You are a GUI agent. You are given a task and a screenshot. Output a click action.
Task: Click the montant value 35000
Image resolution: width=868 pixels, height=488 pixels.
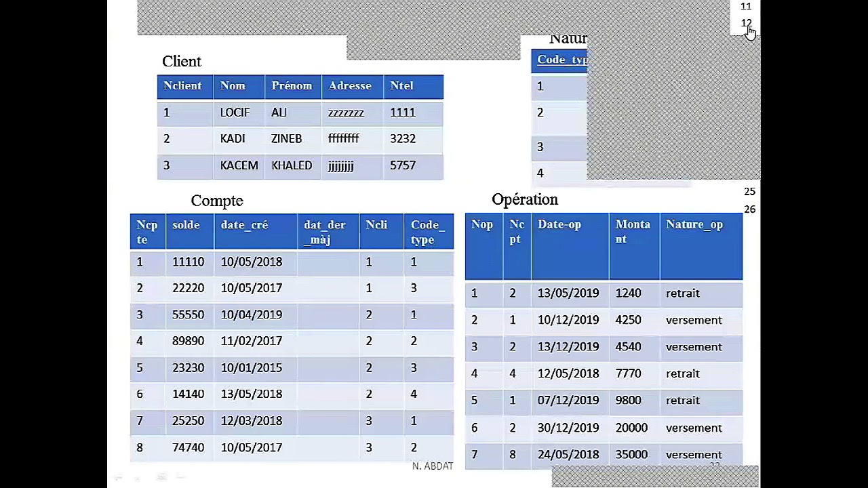631,455
